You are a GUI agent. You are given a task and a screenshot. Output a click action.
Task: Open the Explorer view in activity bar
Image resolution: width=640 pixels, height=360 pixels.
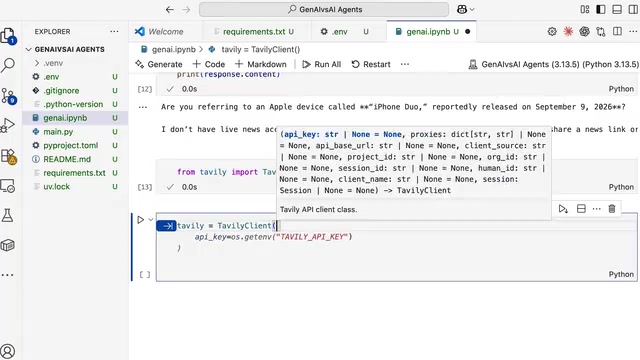8,36
